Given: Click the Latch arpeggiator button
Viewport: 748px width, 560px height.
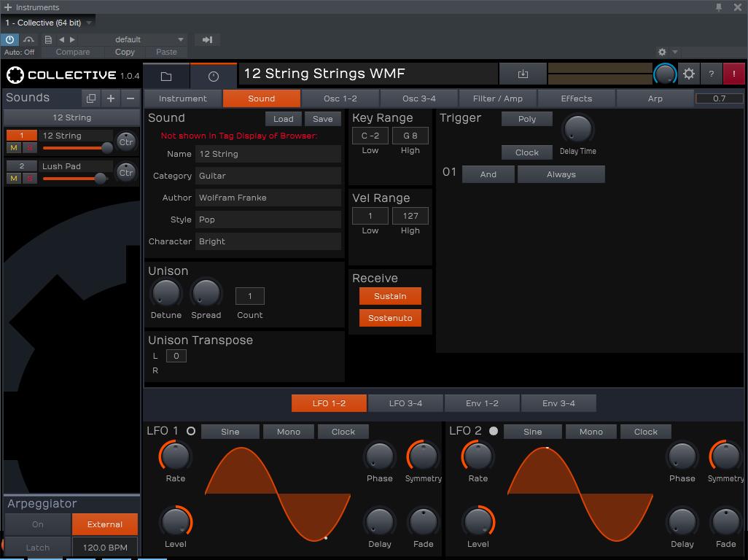Looking at the screenshot, I should (38, 547).
